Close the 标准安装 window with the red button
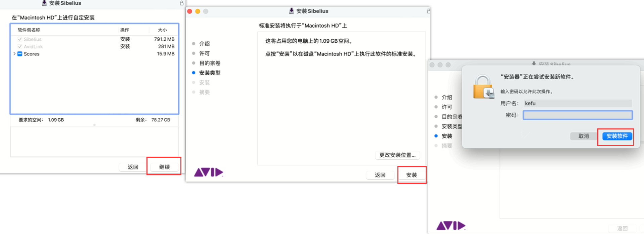Image resolution: width=644 pixels, height=234 pixels. coord(190,11)
